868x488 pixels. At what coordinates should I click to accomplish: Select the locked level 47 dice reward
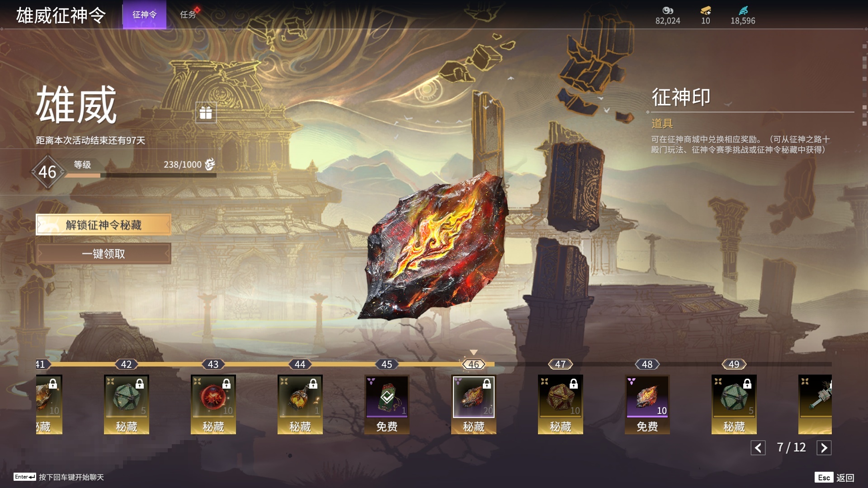coord(561,404)
